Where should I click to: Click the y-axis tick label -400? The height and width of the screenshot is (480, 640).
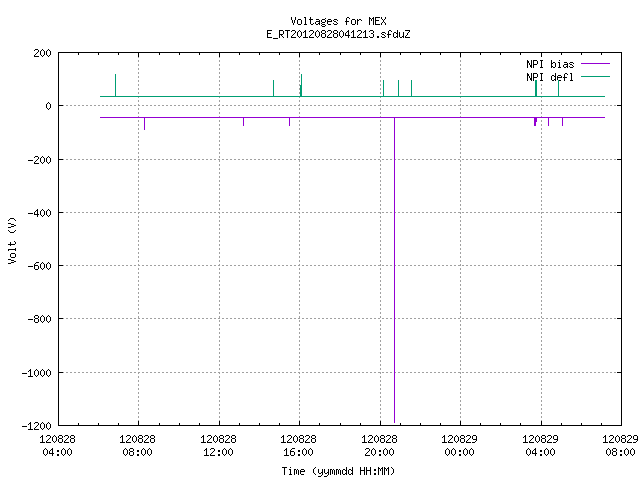(40, 213)
